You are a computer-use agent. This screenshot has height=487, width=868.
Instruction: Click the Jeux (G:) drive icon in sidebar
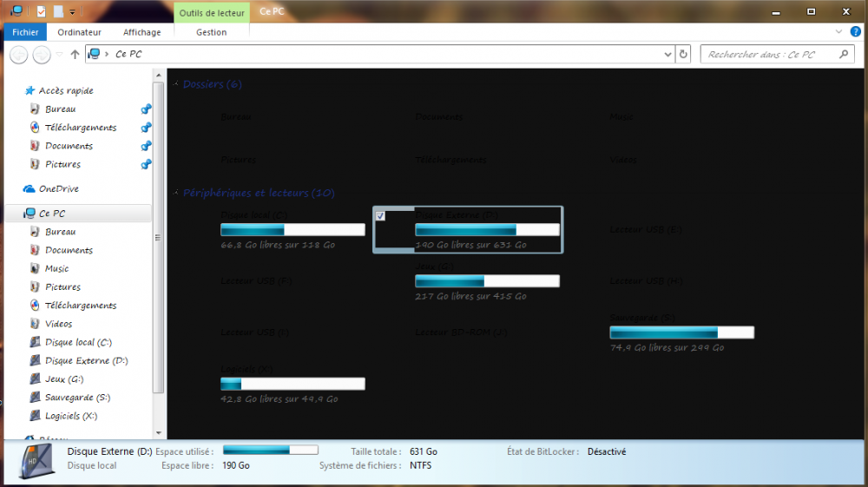(35, 379)
